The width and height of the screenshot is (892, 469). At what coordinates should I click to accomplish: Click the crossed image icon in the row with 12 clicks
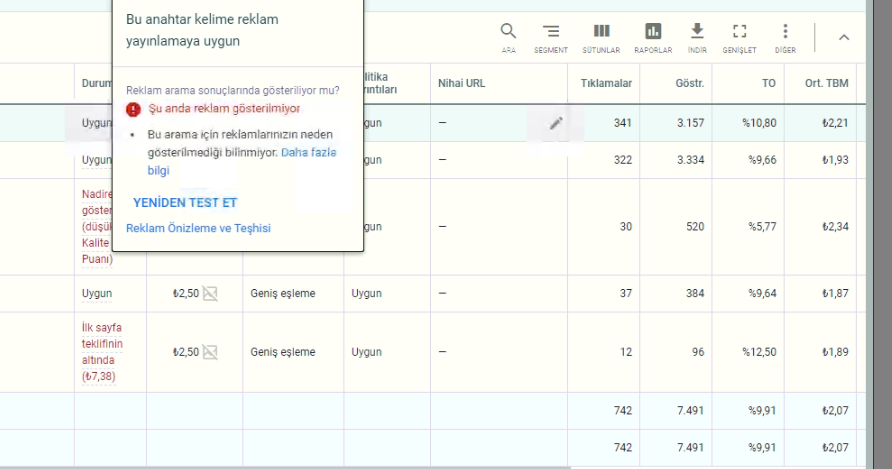(x=210, y=352)
